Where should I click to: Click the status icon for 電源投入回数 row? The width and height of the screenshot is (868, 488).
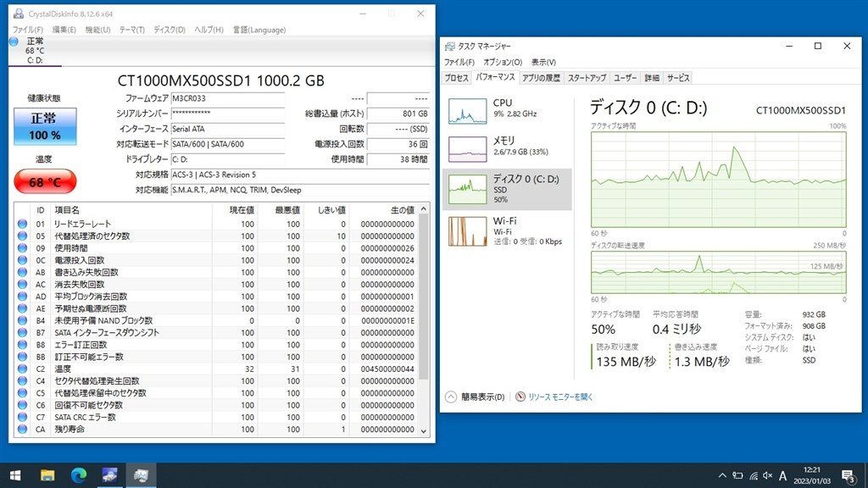click(x=22, y=260)
